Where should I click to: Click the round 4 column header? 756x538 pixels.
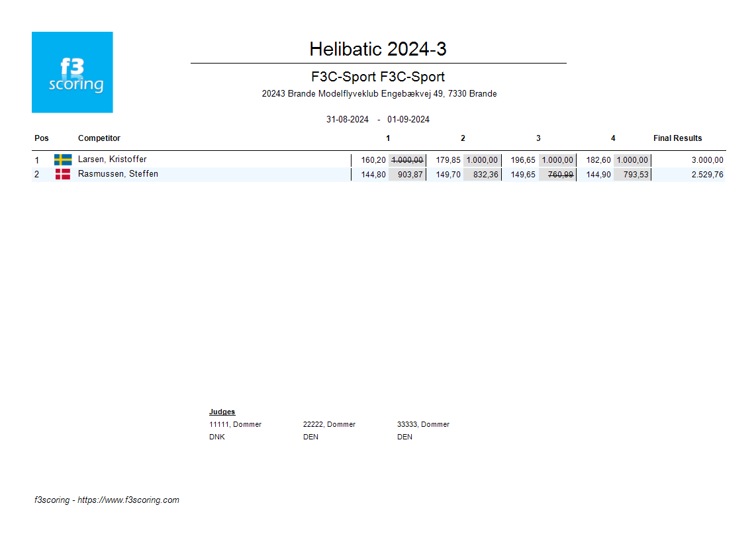(613, 138)
